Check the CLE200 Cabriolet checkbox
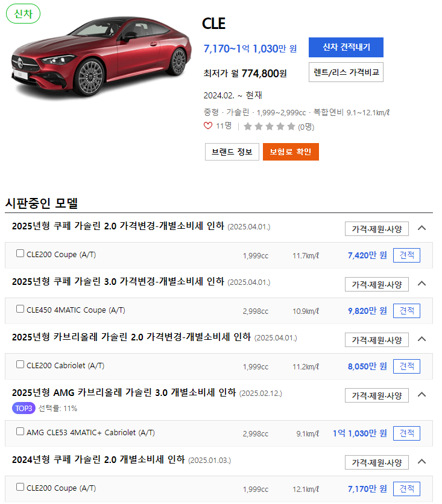The width and height of the screenshot is (442, 504). pos(21,364)
